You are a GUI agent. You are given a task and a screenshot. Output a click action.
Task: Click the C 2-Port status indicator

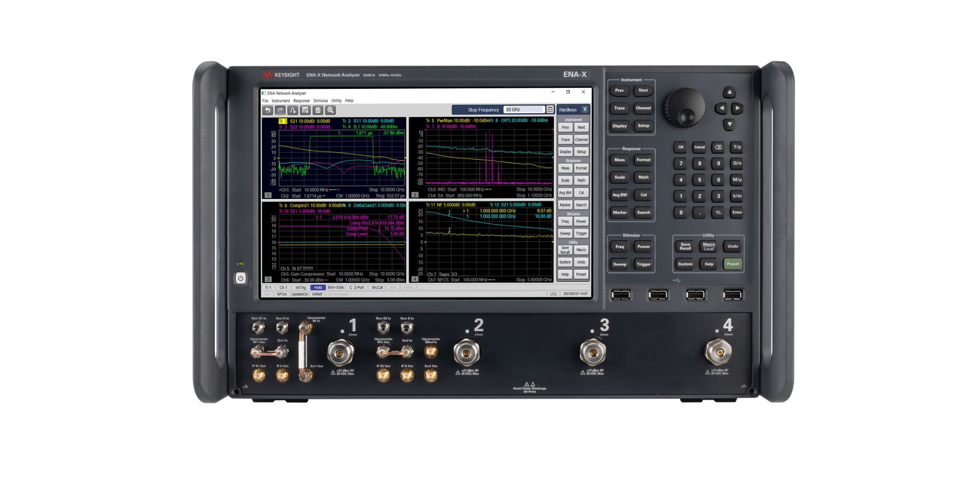point(357,287)
